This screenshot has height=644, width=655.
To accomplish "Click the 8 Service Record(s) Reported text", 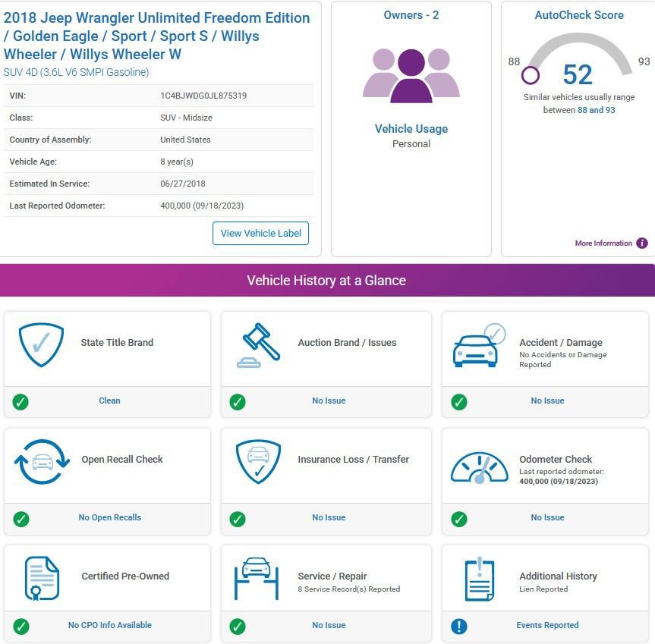I will [349, 589].
